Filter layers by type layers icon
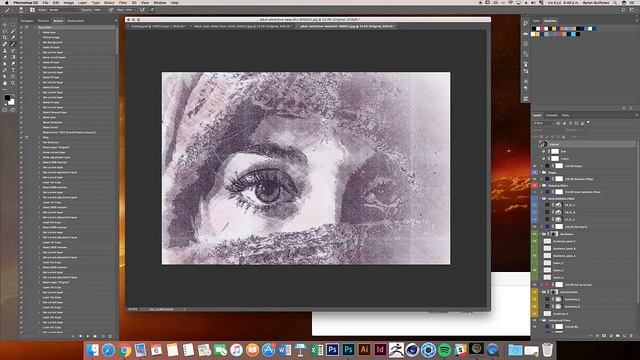 [x=570, y=123]
